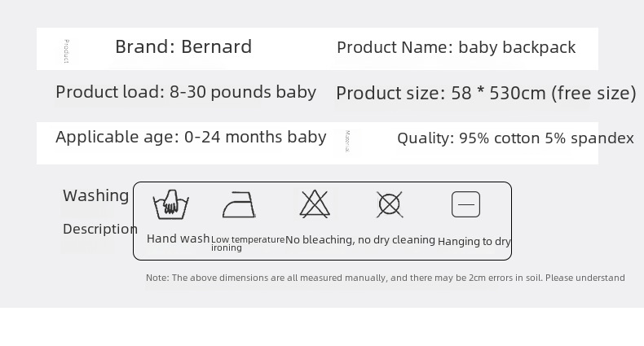The width and height of the screenshot is (644, 346).
Task: Click the Description heading label
Action: (100, 229)
